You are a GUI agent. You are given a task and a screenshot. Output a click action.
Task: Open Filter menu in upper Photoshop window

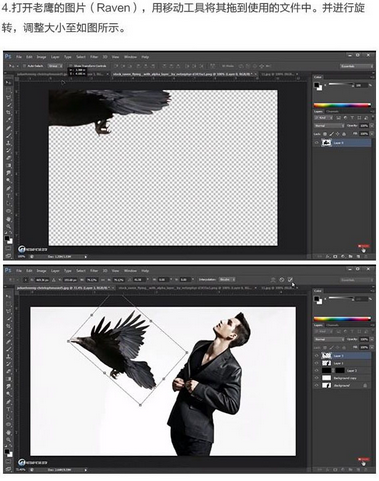point(94,57)
